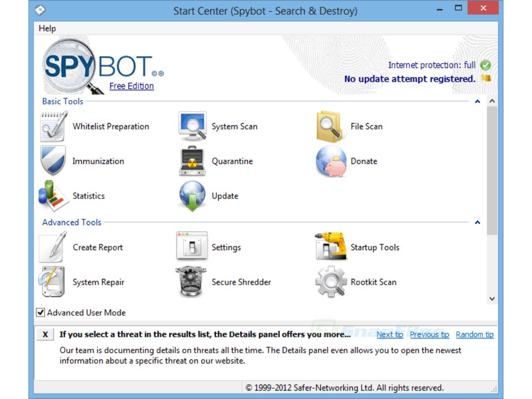This screenshot has height=399, width=532.
Task: Click the Update globe download icon
Action: (193, 196)
